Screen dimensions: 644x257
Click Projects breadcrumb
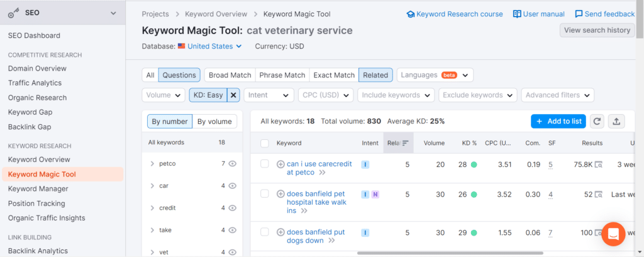(155, 14)
